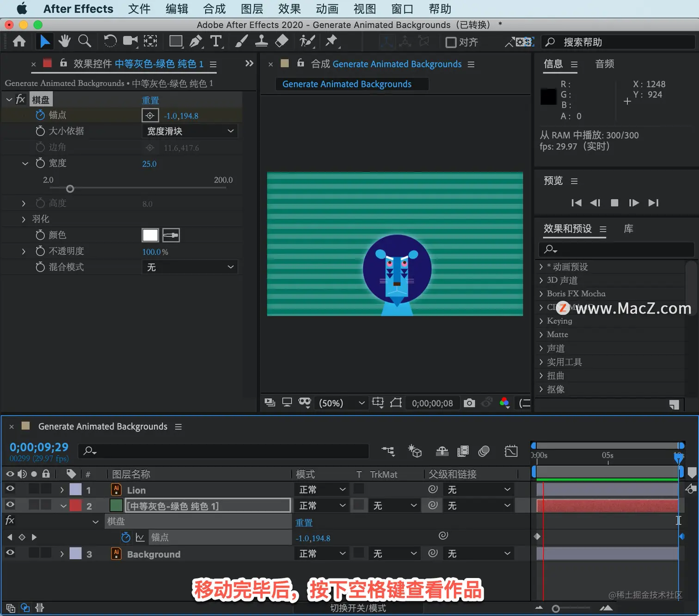Enable motion blur icon in timeline
The width and height of the screenshot is (699, 616).
(484, 451)
